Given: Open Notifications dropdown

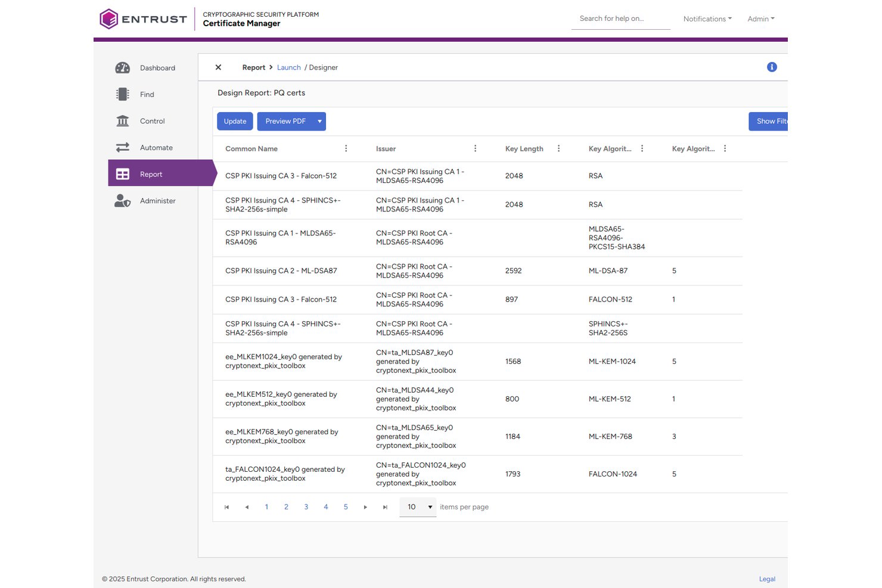Looking at the screenshot, I should click(707, 19).
